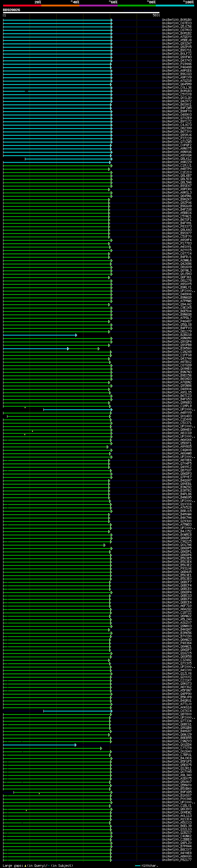Select hit label UniRef100_B6SHX1

pyautogui.click(x=177, y=104)
